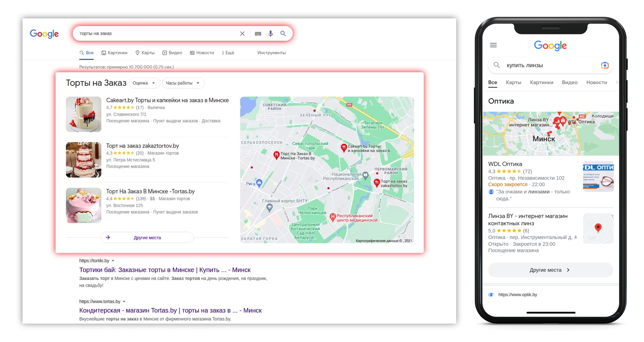
Task: Click phone search field купить линзы
Action: (x=550, y=65)
